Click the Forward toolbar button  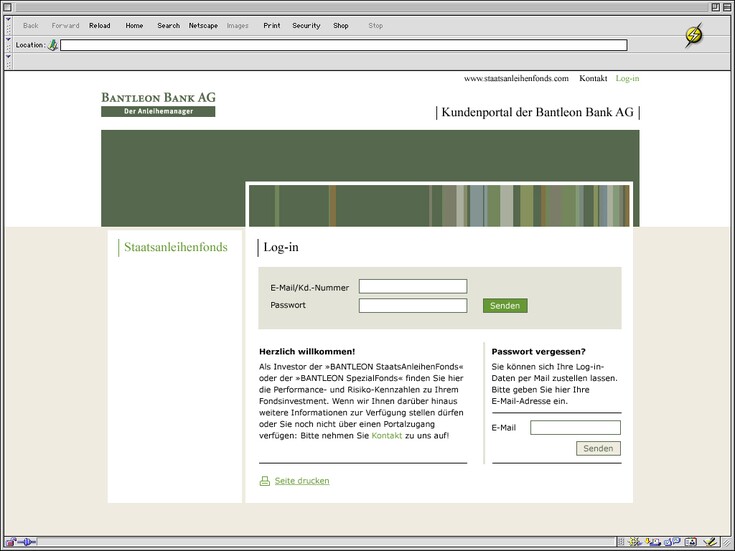(65, 26)
